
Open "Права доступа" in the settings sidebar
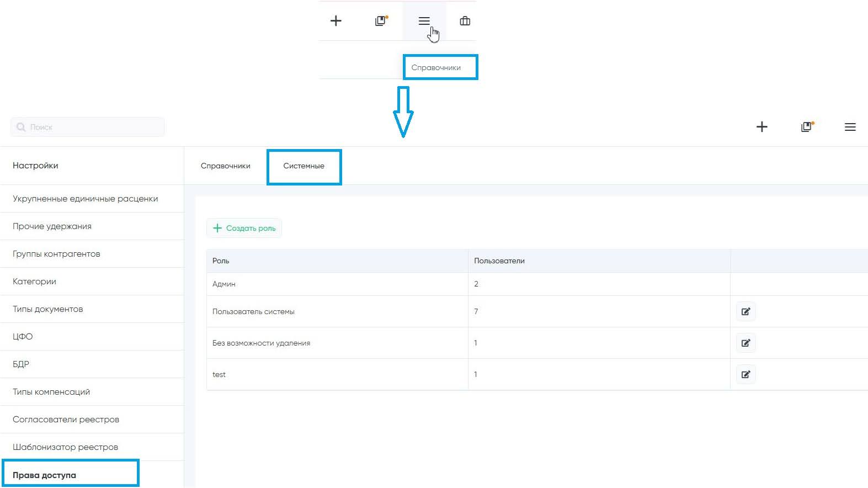(x=44, y=475)
